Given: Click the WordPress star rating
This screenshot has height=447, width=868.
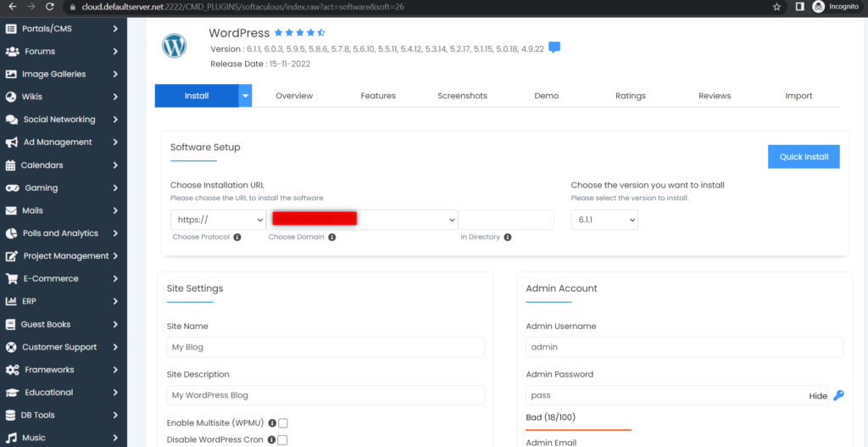Looking at the screenshot, I should point(299,33).
